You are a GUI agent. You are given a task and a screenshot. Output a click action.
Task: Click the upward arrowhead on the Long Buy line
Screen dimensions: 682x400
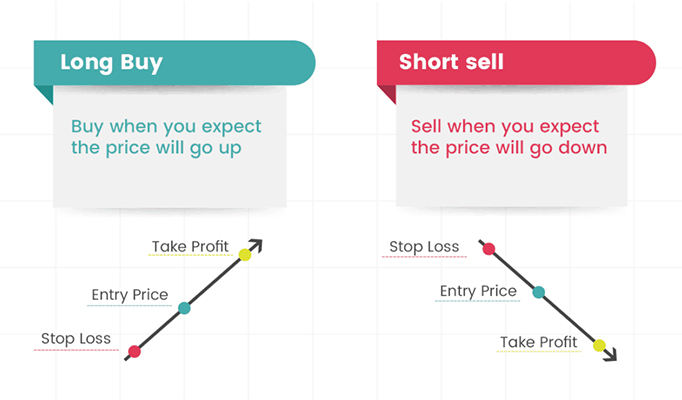(x=257, y=244)
